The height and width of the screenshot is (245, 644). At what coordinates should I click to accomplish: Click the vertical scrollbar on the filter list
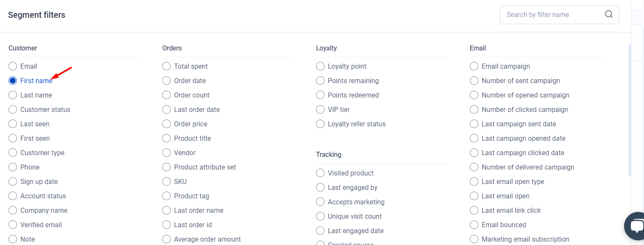click(x=630, y=110)
